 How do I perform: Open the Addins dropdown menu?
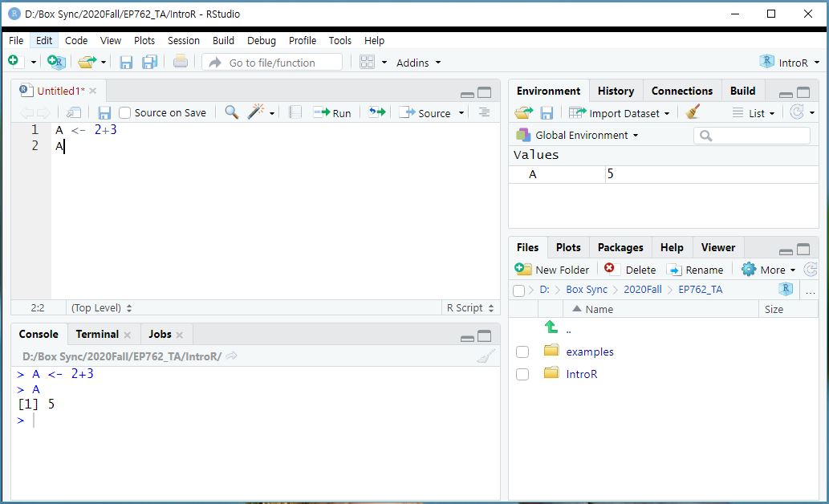(x=418, y=63)
